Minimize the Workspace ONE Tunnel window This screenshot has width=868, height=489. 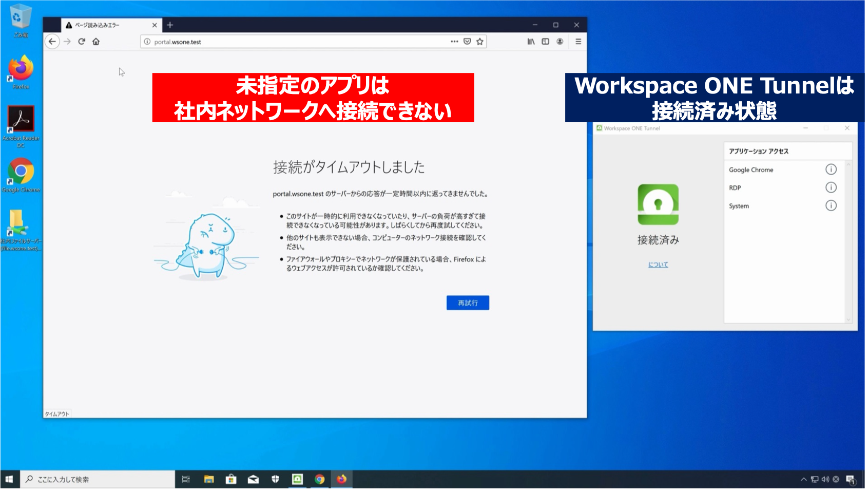pyautogui.click(x=806, y=128)
